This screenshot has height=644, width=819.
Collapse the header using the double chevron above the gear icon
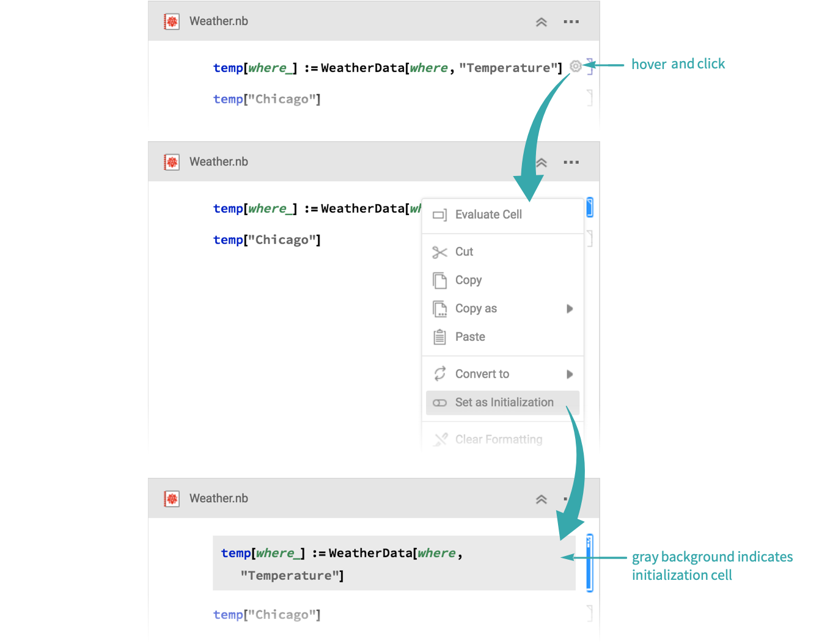[541, 22]
